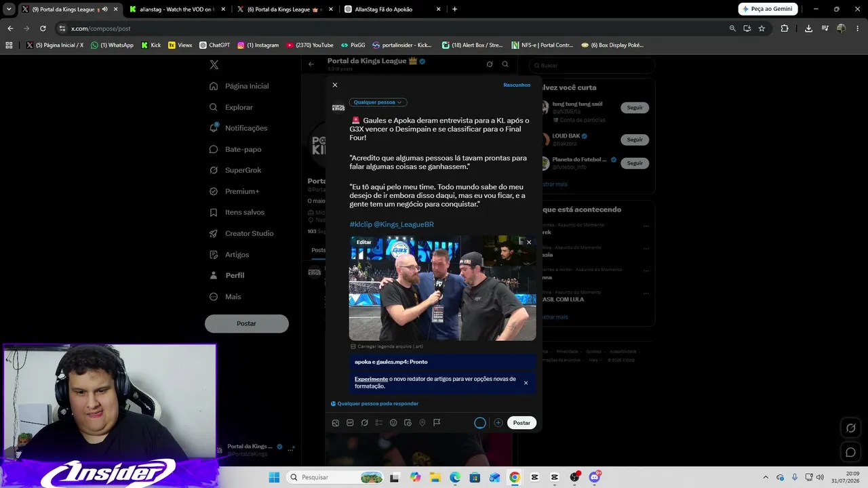Click the Buscar search field
868x488 pixels.
(x=593, y=65)
